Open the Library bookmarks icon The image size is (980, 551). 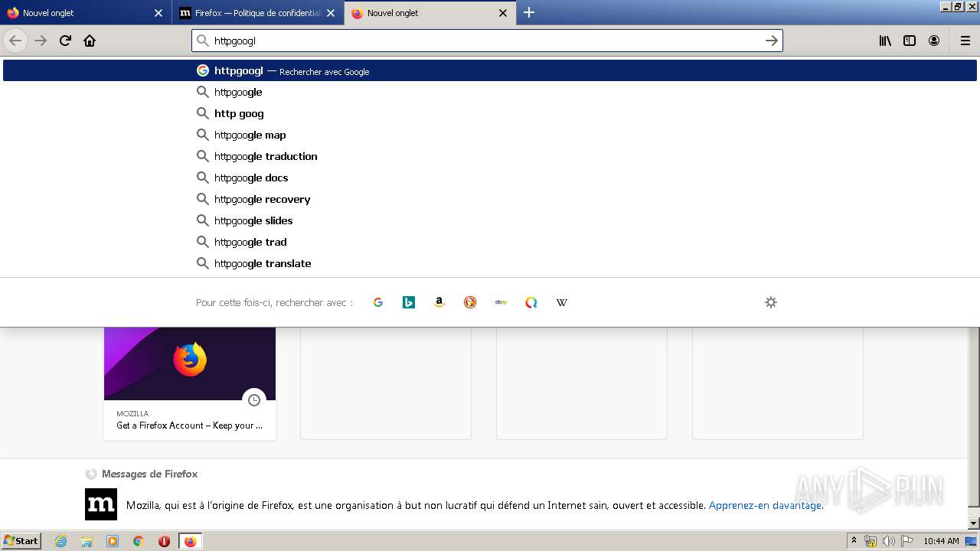(885, 41)
